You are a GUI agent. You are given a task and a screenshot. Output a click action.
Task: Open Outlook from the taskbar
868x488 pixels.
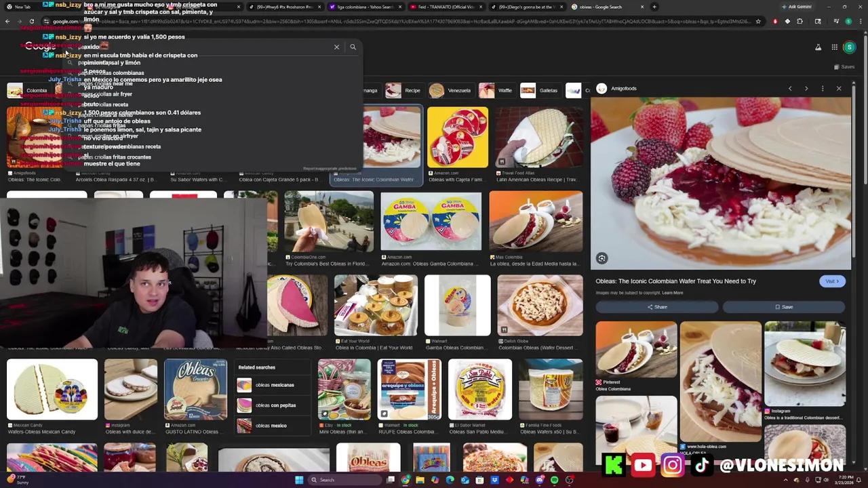[465, 480]
